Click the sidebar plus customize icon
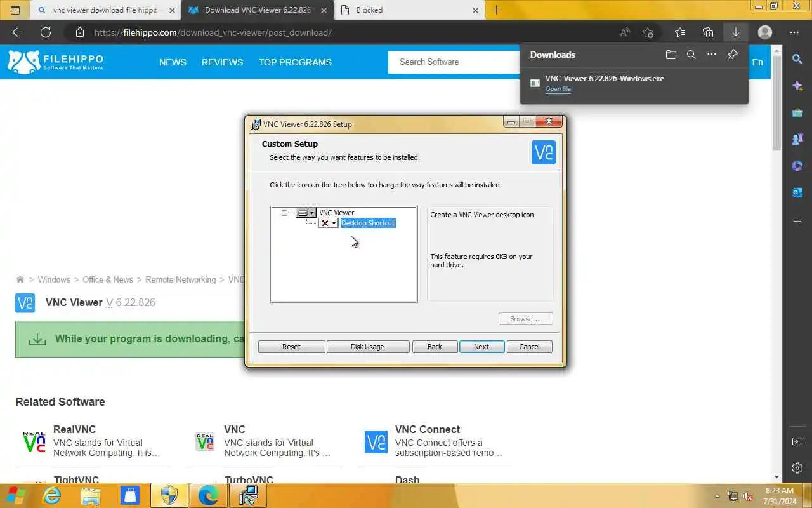This screenshot has height=508, width=812. pyautogui.click(x=797, y=221)
